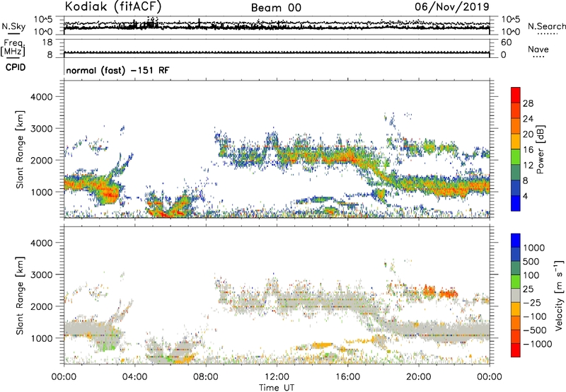Click the velocity scale value '-1000'

(x=537, y=344)
